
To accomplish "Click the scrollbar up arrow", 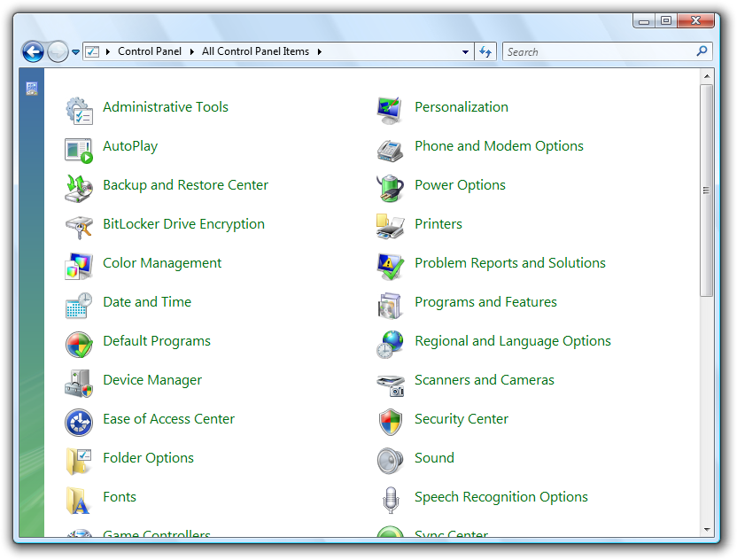I will click(707, 76).
